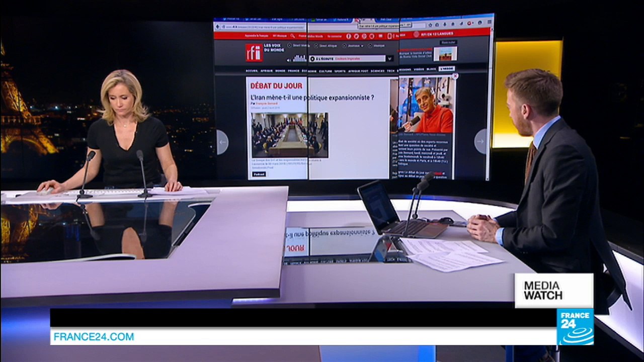Open the Culture nav tab
The width and height of the screenshot is (644, 362).
326,71
